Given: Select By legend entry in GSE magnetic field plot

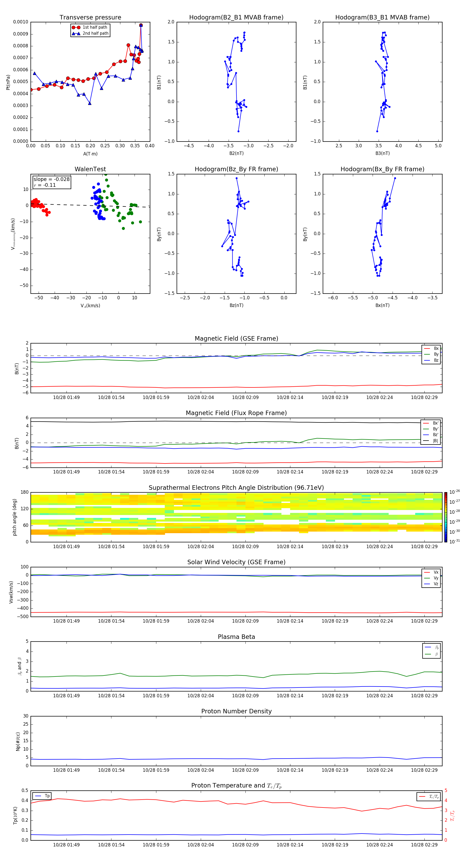Looking at the screenshot, I should pyautogui.click(x=431, y=355).
